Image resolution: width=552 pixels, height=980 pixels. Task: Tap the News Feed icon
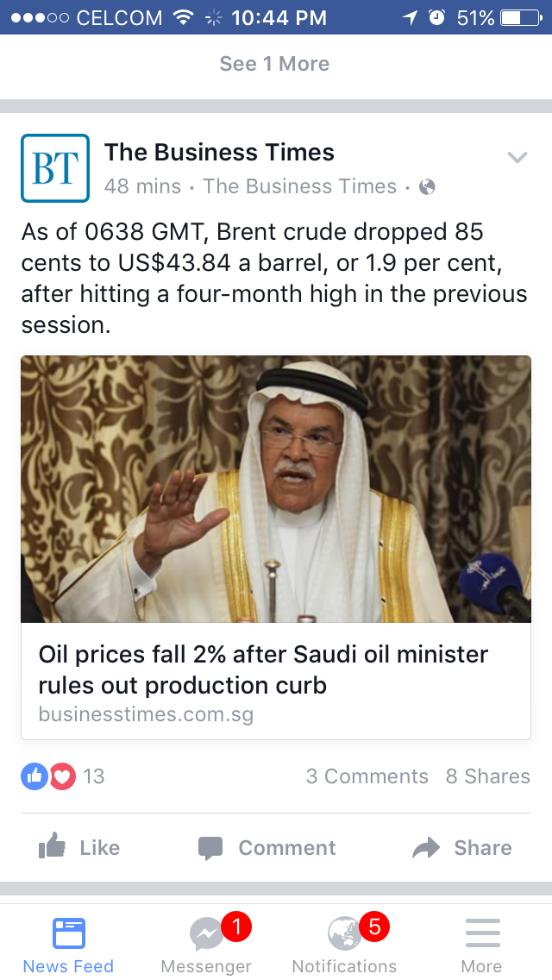point(69,934)
